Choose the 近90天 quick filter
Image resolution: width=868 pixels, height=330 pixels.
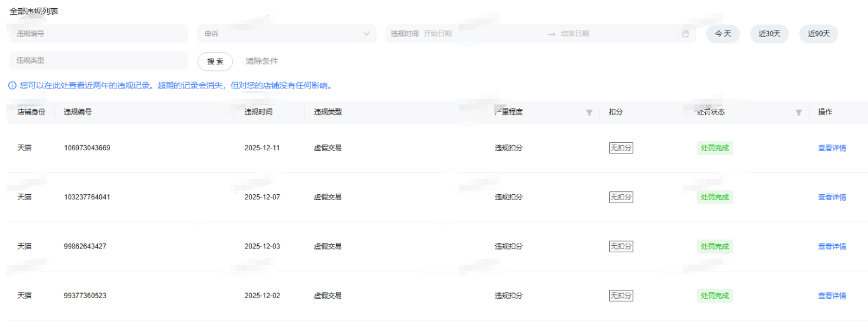point(818,34)
